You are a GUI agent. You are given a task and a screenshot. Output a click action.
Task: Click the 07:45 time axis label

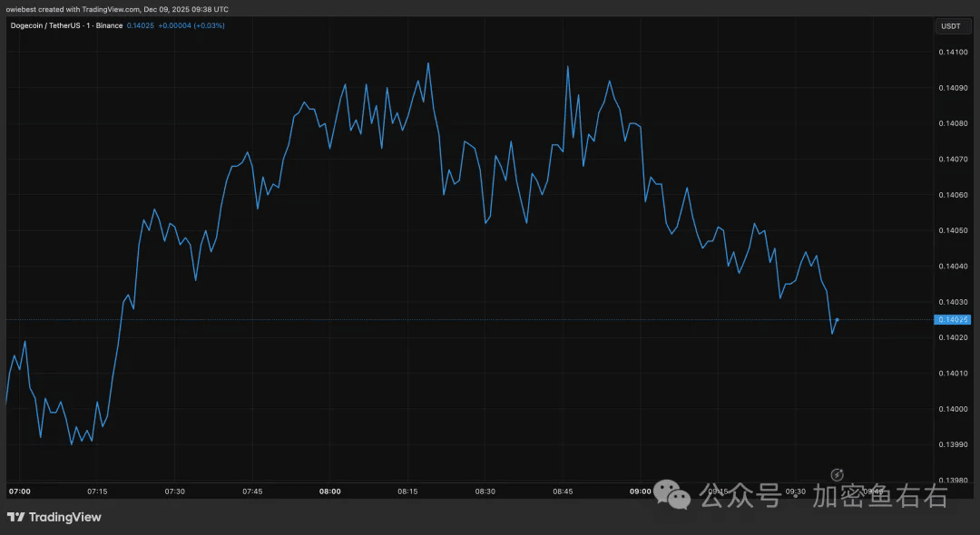pyautogui.click(x=252, y=491)
